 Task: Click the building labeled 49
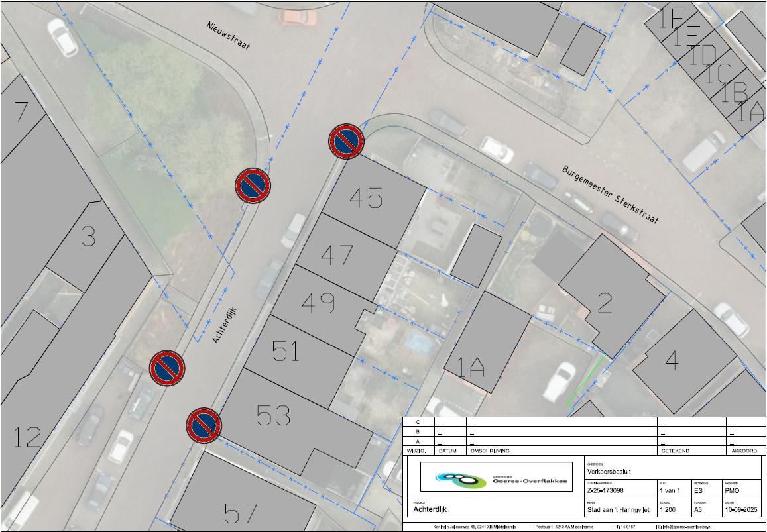[318, 303]
